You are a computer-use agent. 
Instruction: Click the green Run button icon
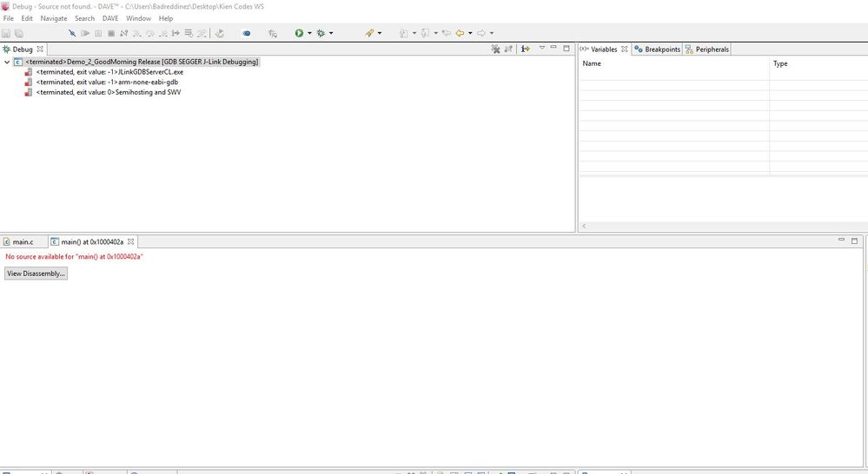click(299, 33)
